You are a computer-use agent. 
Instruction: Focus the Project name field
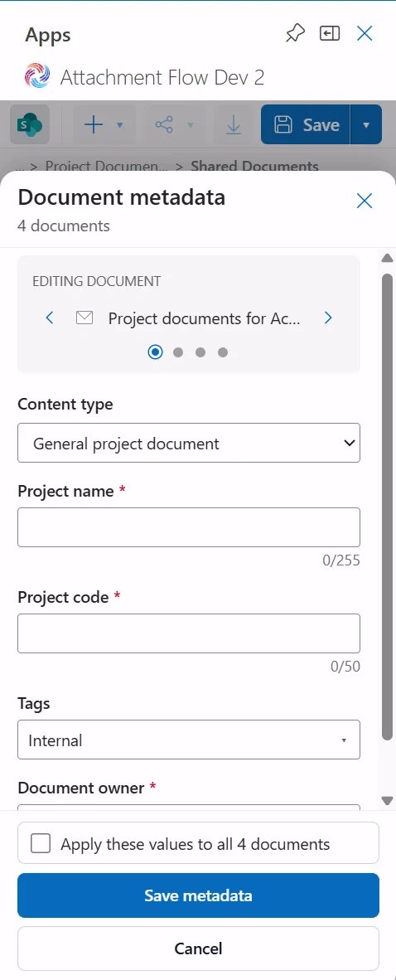coord(189,527)
